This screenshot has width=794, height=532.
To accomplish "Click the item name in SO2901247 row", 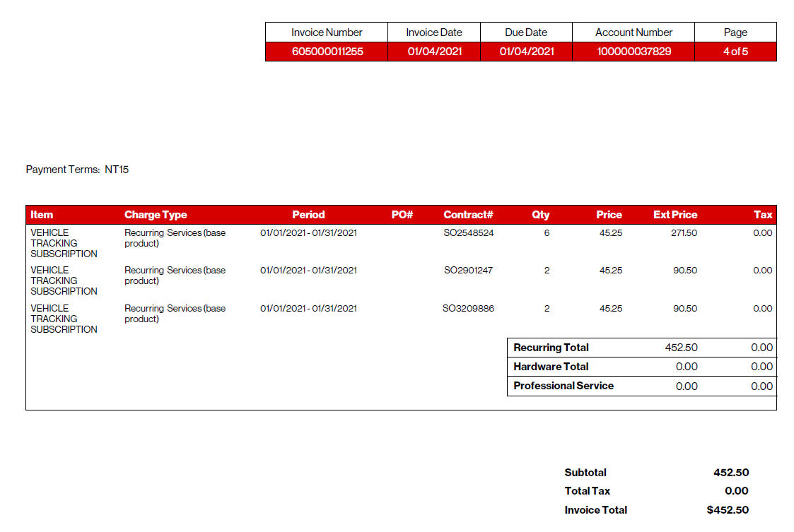I will pos(64,280).
